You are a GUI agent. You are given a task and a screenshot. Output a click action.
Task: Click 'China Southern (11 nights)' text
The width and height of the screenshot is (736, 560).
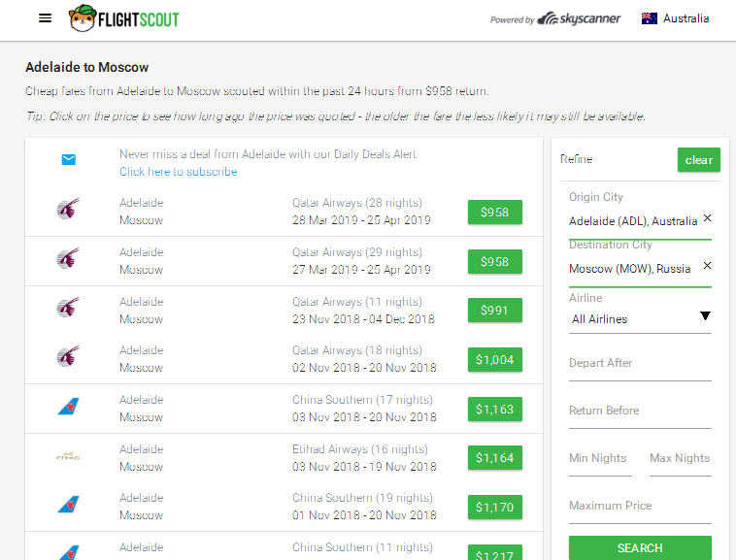point(362,547)
